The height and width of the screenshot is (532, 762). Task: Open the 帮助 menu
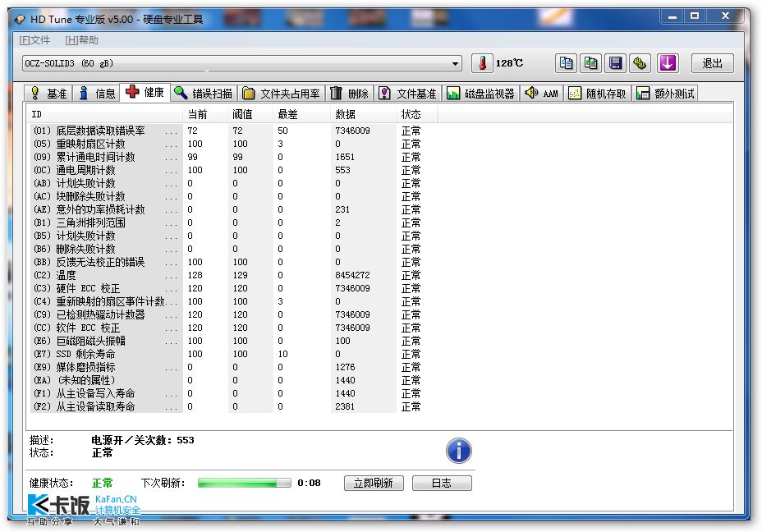tap(81, 40)
